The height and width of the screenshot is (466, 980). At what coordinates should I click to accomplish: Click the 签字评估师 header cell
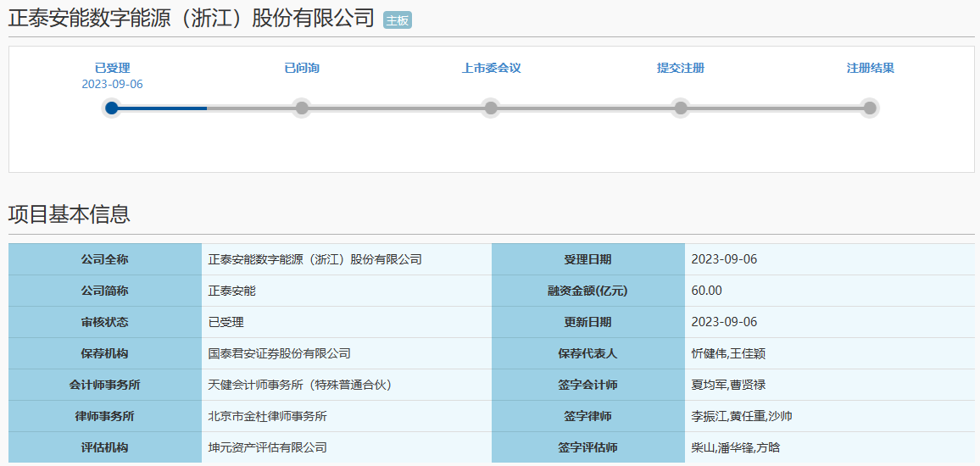click(588, 447)
